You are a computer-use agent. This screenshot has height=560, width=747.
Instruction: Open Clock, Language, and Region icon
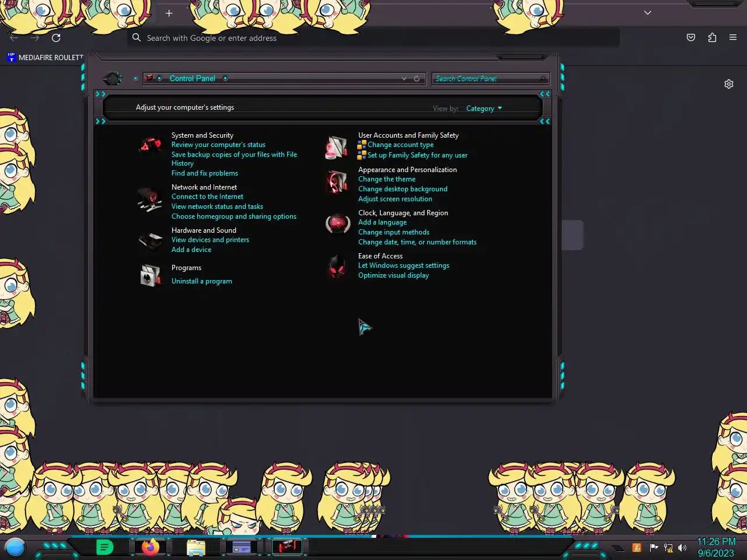pyautogui.click(x=337, y=223)
